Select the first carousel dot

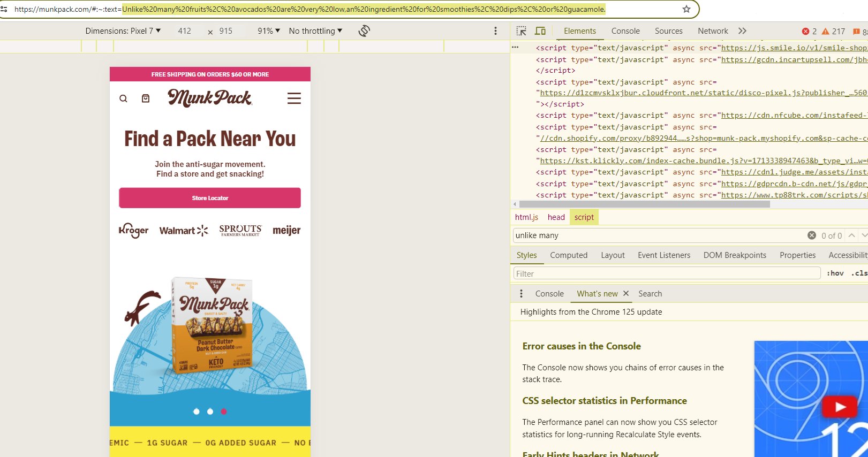197,412
